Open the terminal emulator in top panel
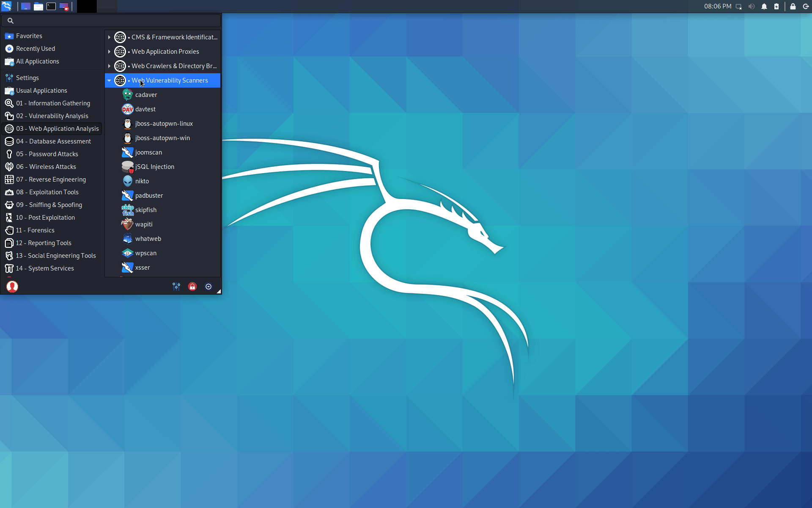Image resolution: width=812 pixels, height=508 pixels. [x=51, y=6]
